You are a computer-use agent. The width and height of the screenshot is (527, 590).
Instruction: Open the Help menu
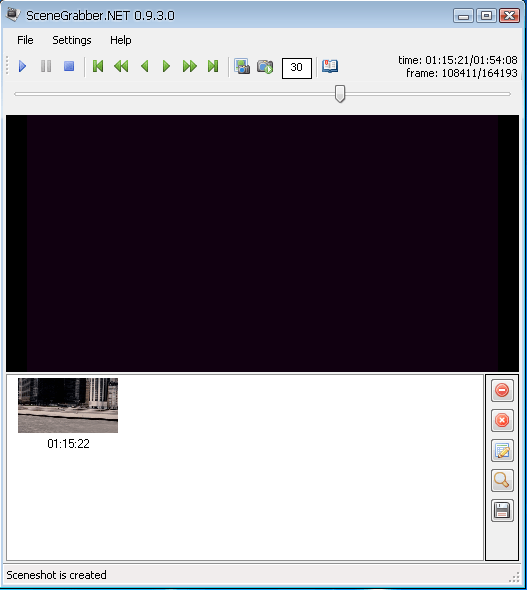coord(121,40)
